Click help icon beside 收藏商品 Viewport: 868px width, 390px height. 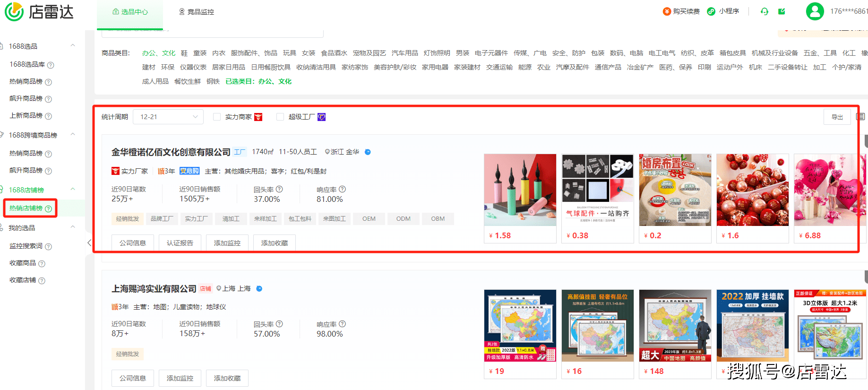[42, 263]
